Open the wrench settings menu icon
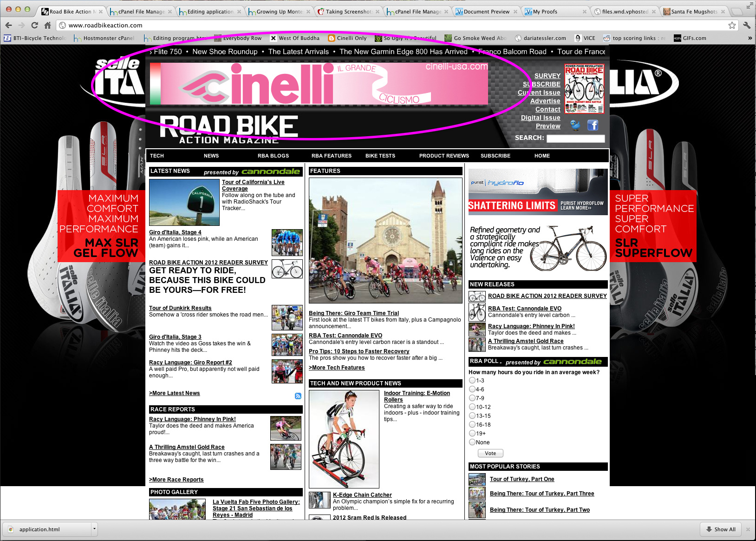The height and width of the screenshot is (541, 756). tap(747, 25)
